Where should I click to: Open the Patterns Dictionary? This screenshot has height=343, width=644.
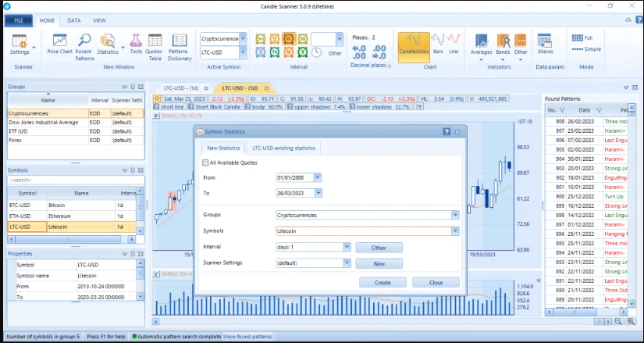[x=179, y=44]
